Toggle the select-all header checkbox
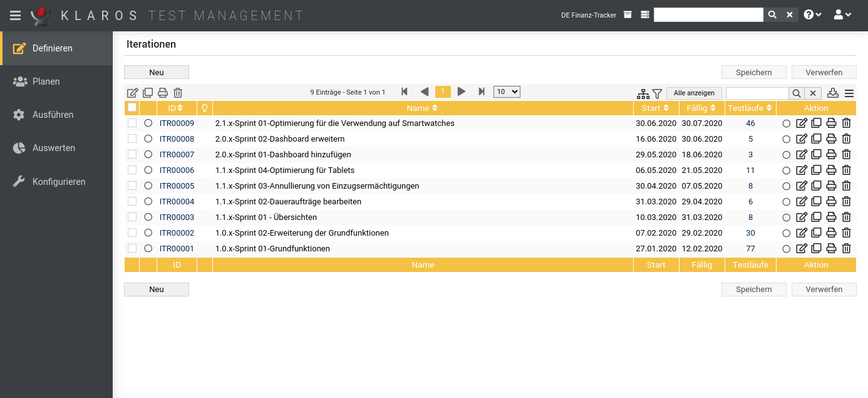This screenshot has width=868, height=398. point(132,108)
